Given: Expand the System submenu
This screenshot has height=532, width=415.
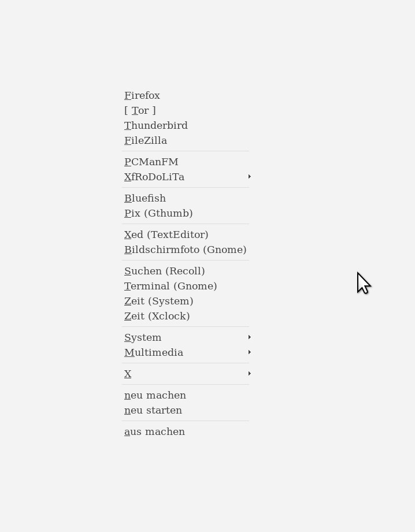Looking at the screenshot, I should [143, 338].
